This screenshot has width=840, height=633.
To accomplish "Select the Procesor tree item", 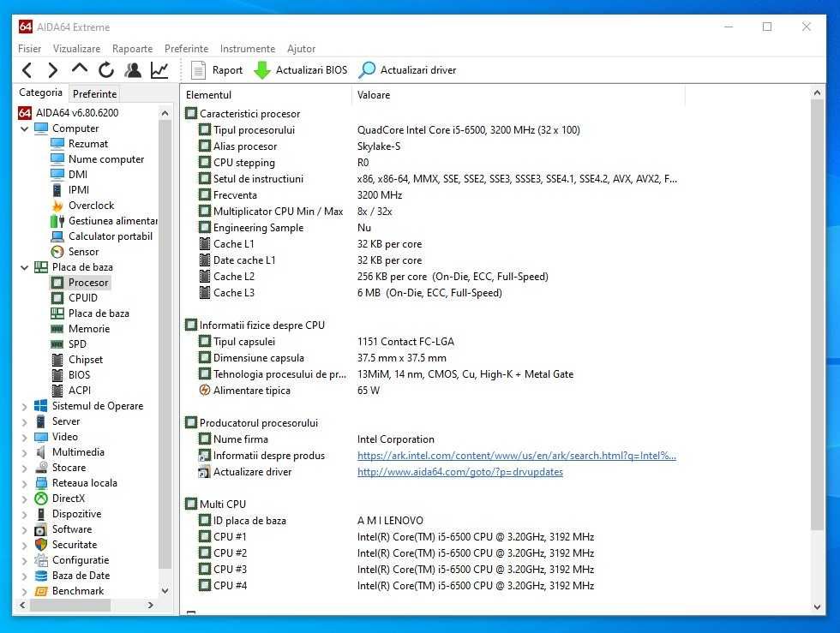I will tap(87, 282).
